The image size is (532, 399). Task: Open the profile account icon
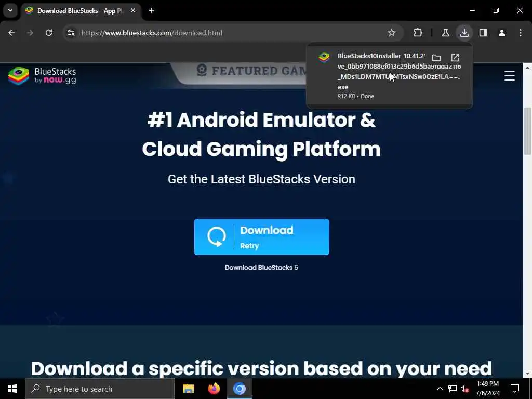[502, 33]
